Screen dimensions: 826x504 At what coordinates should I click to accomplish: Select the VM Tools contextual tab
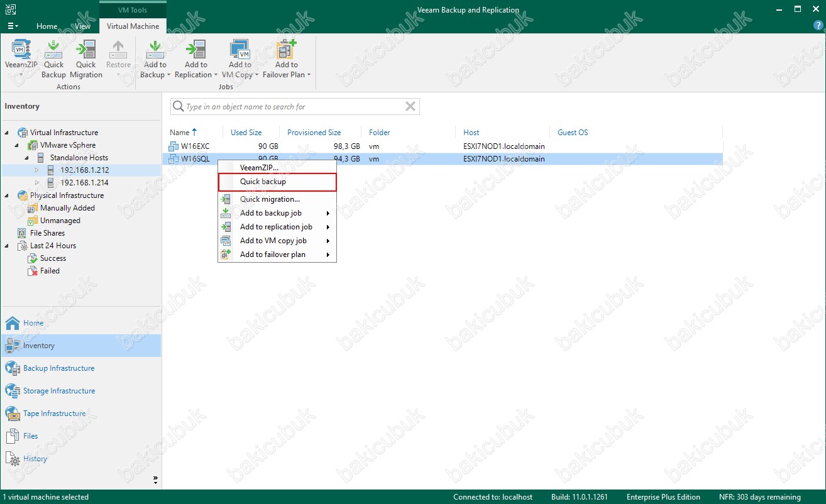[x=133, y=10]
